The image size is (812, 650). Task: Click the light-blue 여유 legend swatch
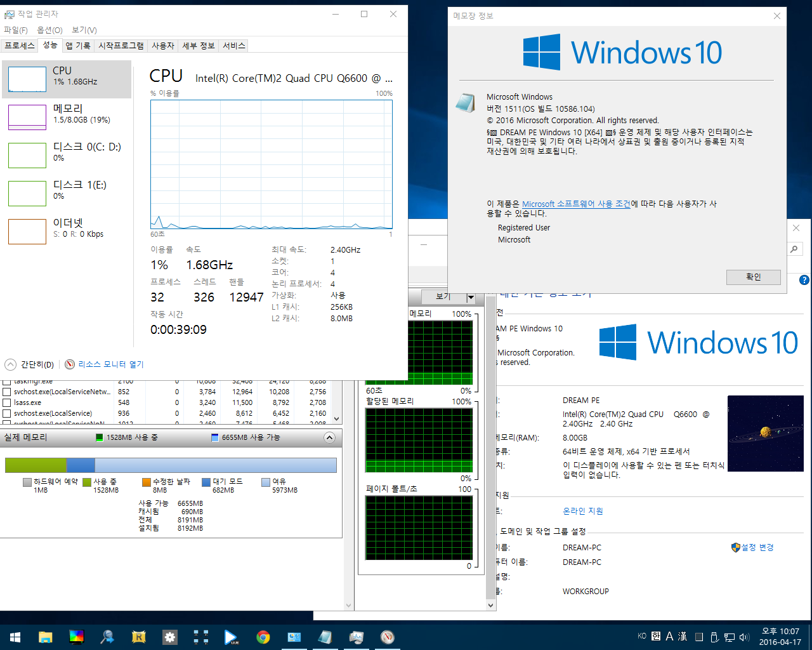click(266, 482)
